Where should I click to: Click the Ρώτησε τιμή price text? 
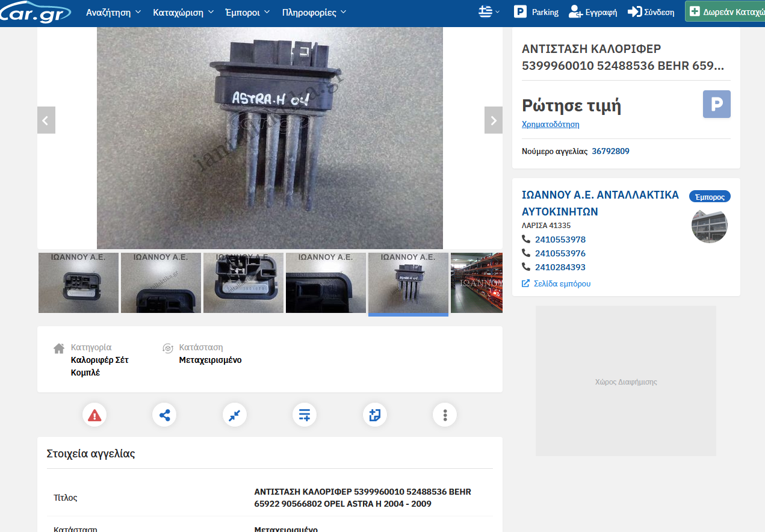(x=572, y=106)
